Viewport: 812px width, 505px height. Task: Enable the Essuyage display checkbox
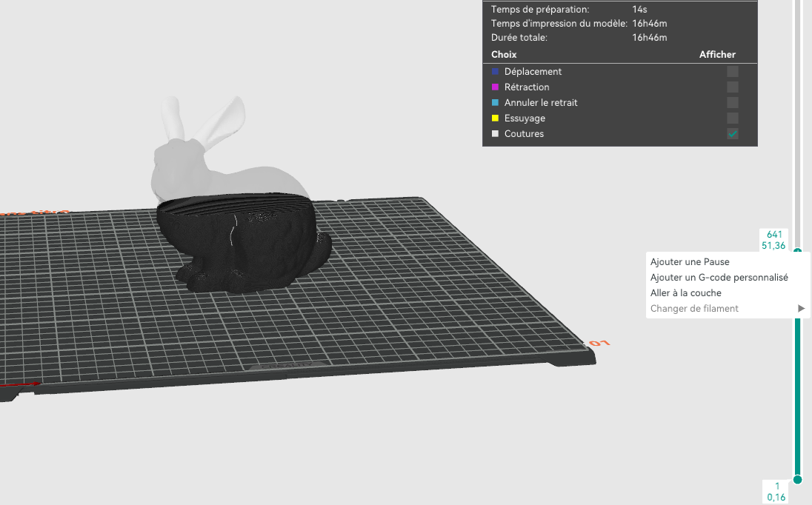tap(732, 118)
